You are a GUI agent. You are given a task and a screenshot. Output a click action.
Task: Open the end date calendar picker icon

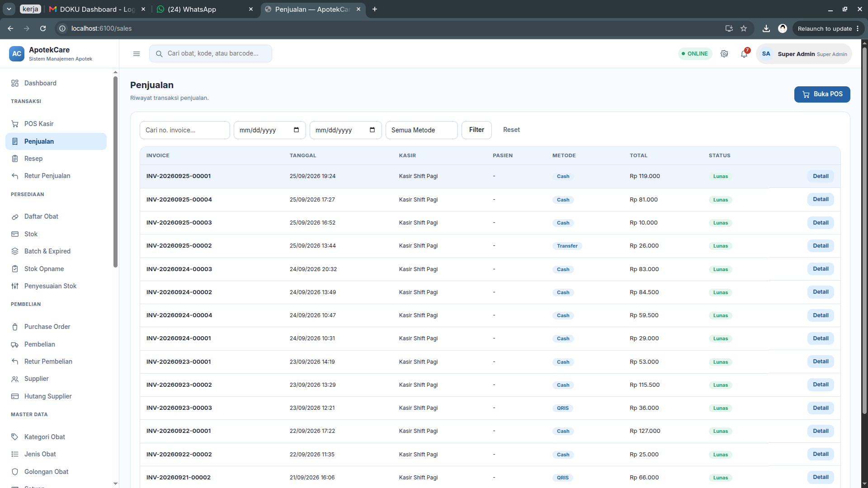tap(373, 130)
